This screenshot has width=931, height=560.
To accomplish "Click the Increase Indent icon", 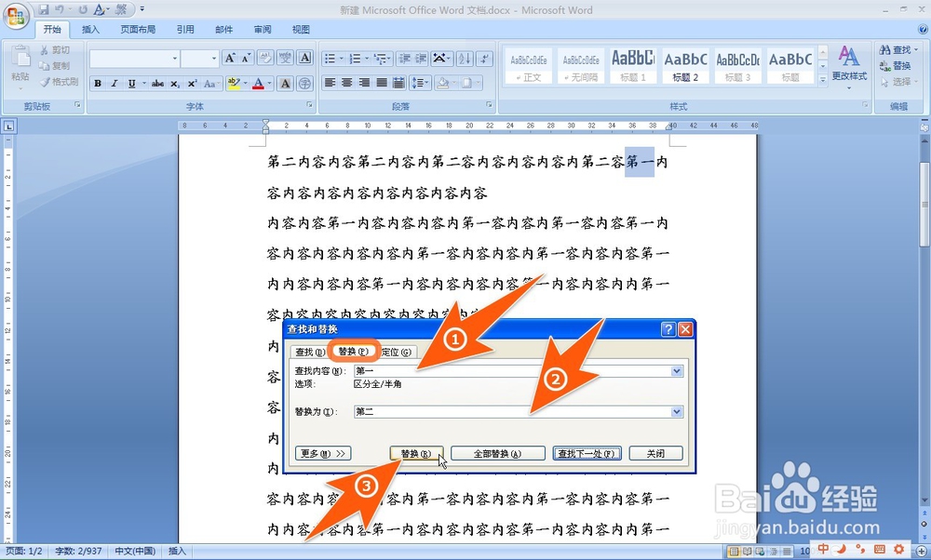I will tap(422, 58).
